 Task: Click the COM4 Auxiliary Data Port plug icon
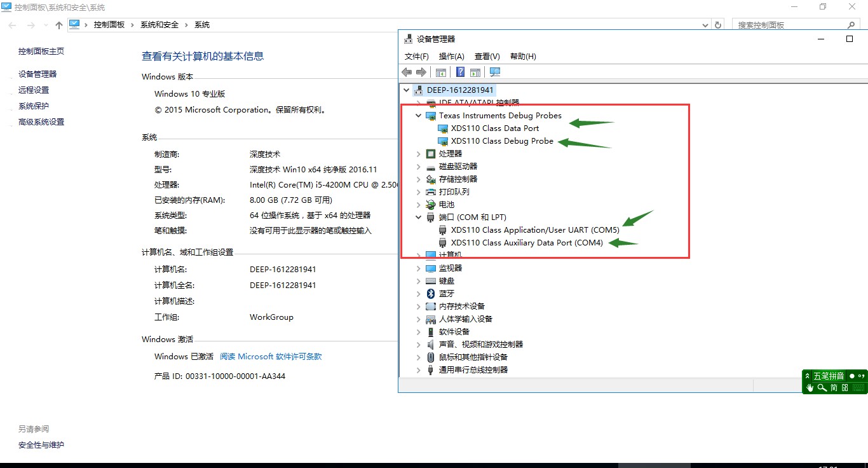[443, 243]
